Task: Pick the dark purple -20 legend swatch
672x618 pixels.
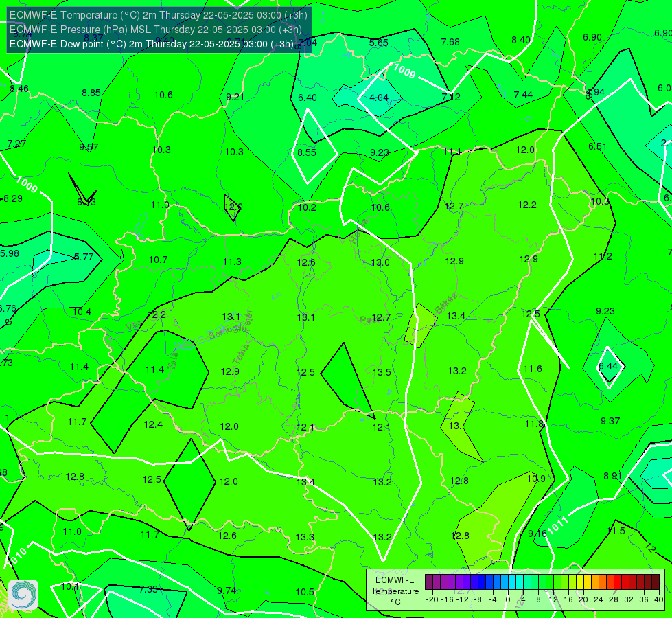Action: pyautogui.click(x=429, y=582)
